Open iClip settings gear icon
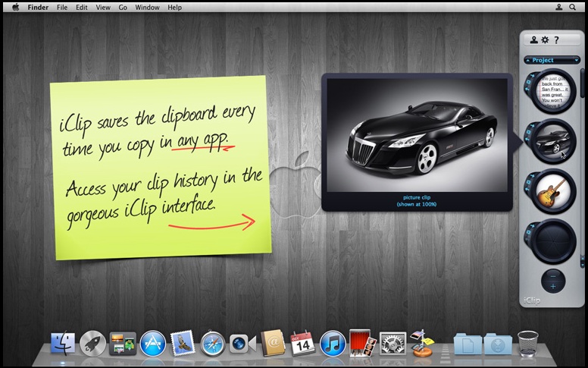Screen dimensions: 588x368 [x=545, y=40]
